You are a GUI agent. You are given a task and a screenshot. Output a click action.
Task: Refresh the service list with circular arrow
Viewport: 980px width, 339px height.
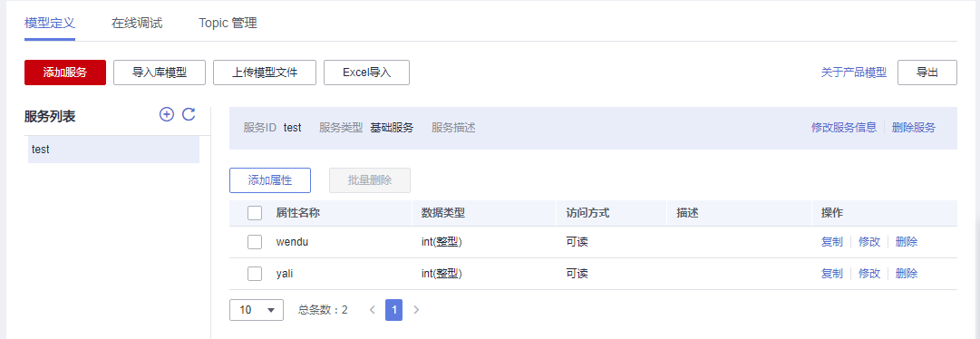189,114
